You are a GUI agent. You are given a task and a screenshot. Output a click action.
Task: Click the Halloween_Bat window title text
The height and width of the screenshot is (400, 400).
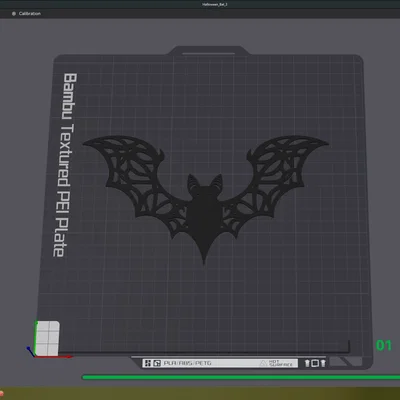pos(215,5)
